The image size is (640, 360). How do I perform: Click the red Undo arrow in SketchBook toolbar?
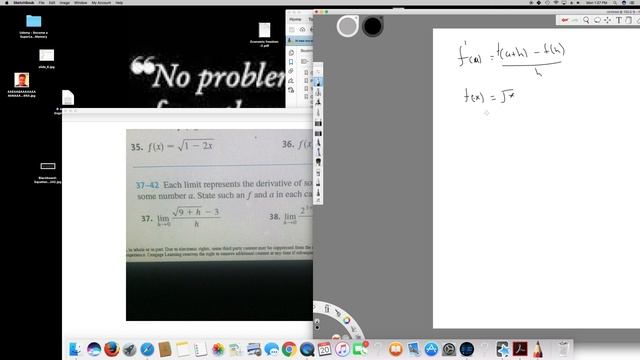[x=564, y=20]
